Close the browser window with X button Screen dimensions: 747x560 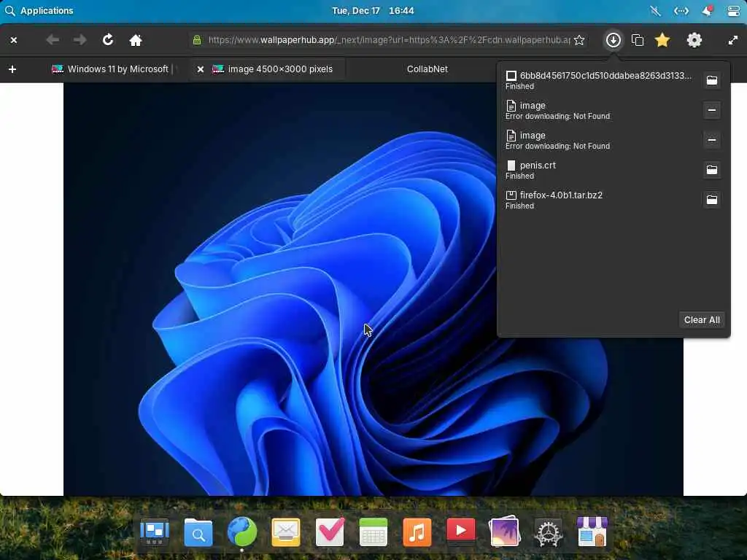click(x=14, y=41)
